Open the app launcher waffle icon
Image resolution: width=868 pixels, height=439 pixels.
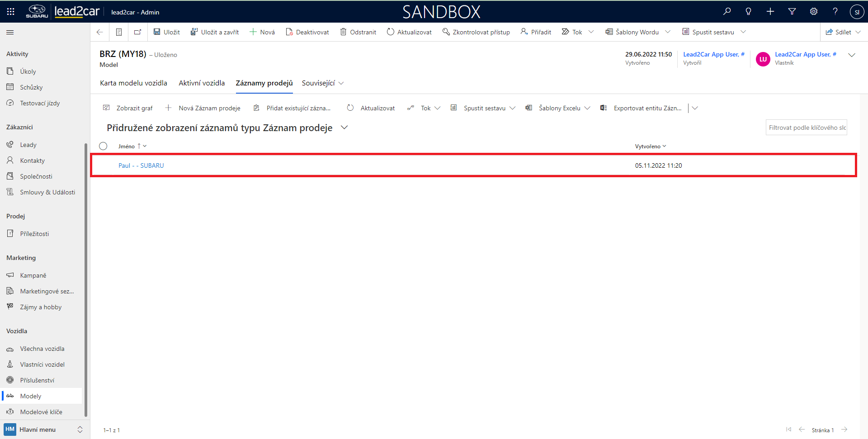click(10, 12)
